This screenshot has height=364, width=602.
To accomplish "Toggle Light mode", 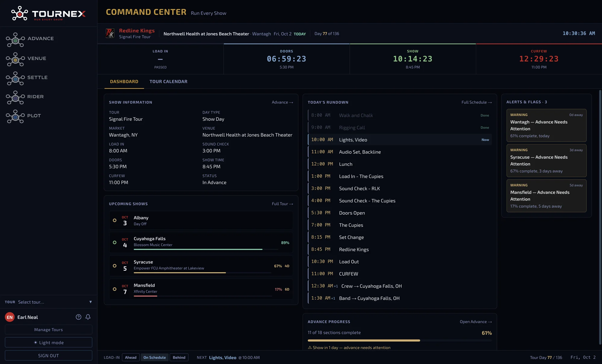I will (x=48, y=342).
